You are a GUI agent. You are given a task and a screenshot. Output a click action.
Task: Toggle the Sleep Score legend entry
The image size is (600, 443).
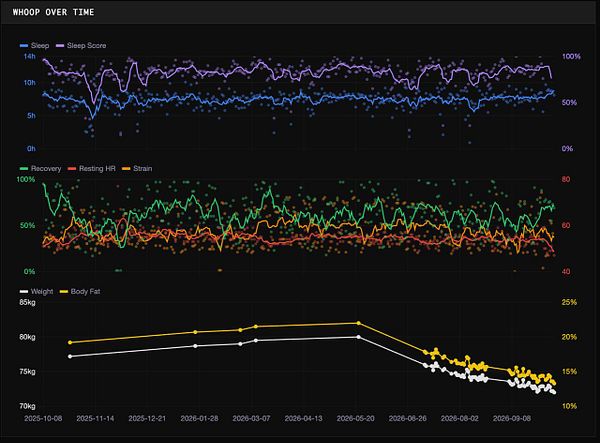tap(81, 46)
